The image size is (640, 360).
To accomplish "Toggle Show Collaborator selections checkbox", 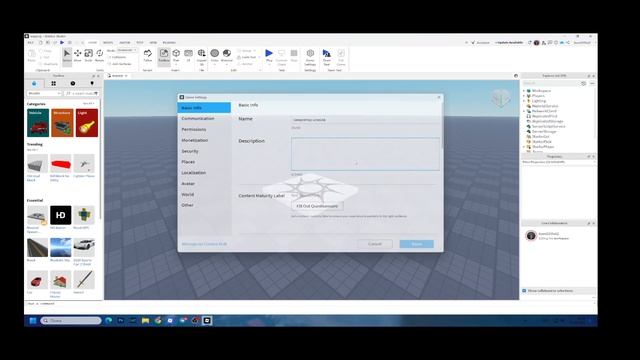I will click(x=524, y=291).
